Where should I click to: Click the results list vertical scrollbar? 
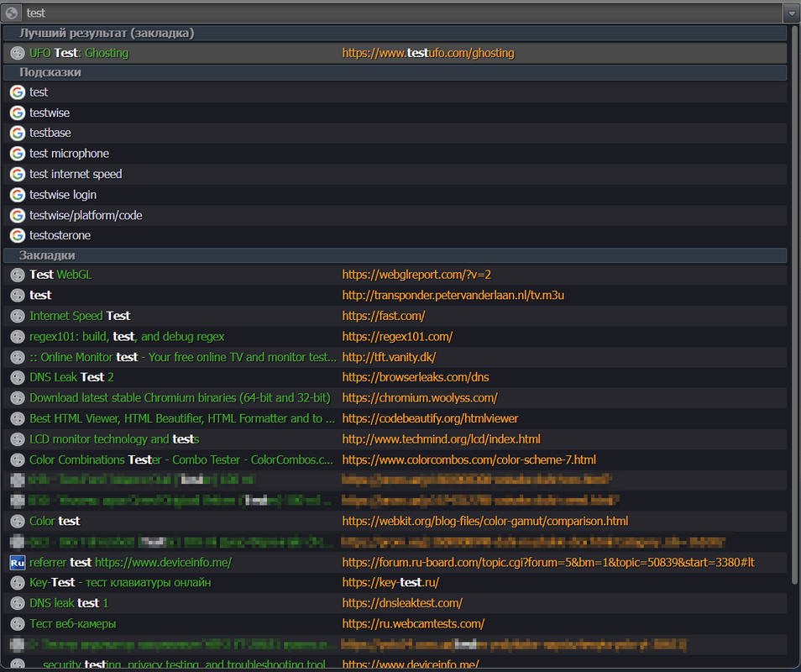pyautogui.click(x=794, y=307)
